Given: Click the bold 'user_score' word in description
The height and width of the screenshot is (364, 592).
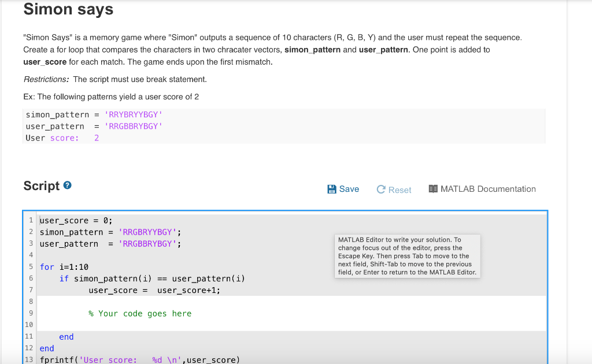Looking at the screenshot, I should [x=45, y=62].
